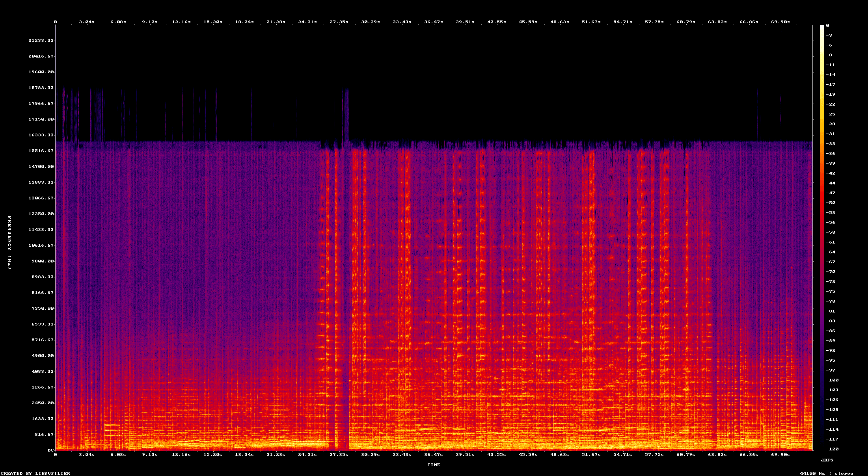The image size is (868, 476).
Task: Click the 48.63s top time label
Action: coord(560,22)
